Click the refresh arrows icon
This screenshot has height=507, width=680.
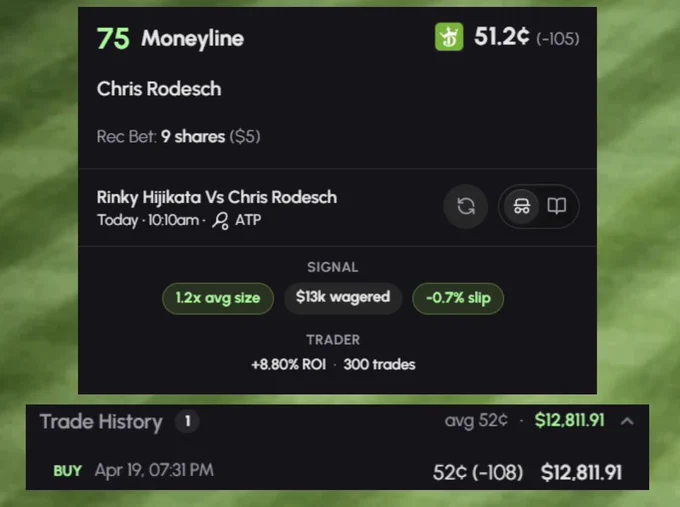point(466,206)
